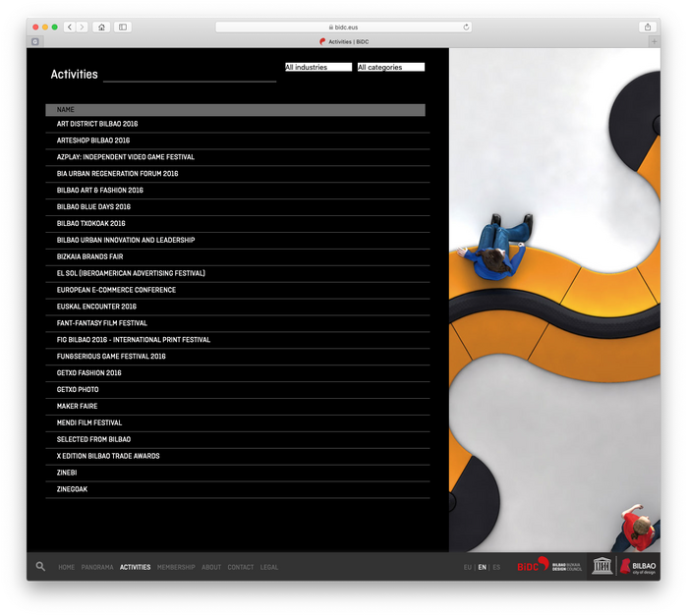Click the Safari back arrow

(x=70, y=28)
